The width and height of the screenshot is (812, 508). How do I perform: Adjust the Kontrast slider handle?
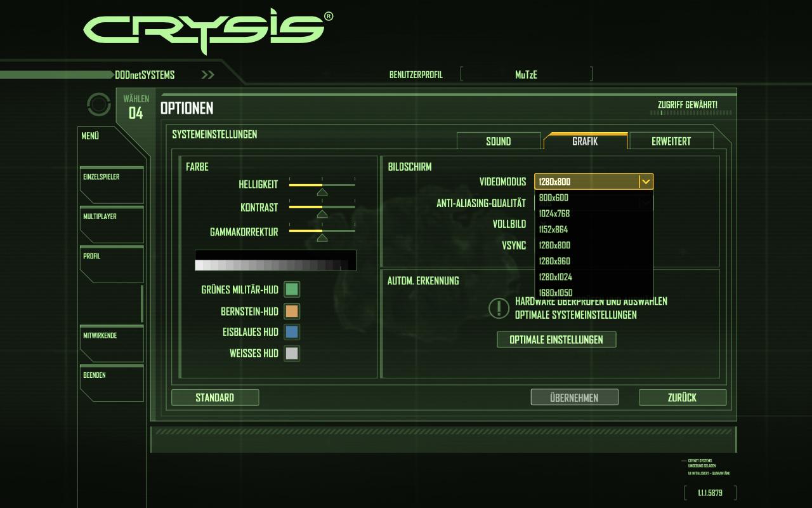pyautogui.click(x=322, y=214)
